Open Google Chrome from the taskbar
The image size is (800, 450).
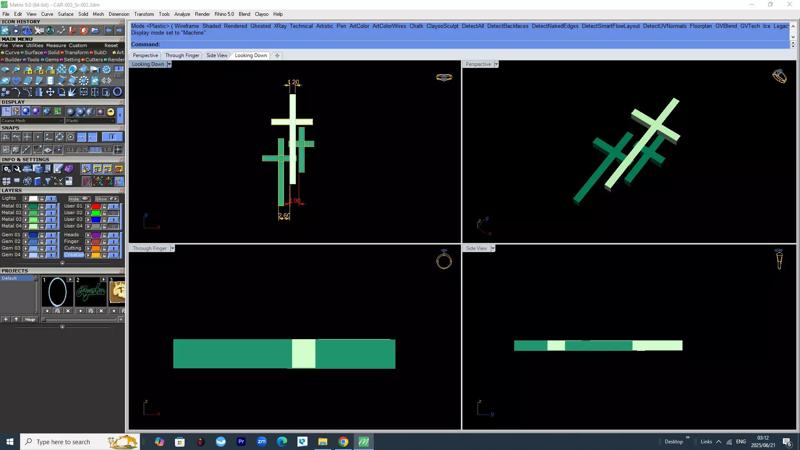pyautogui.click(x=343, y=441)
